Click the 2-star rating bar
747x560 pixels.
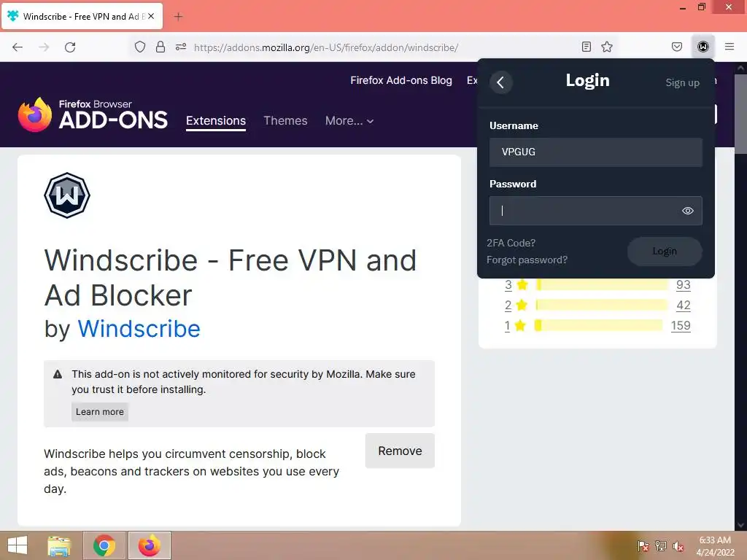tap(602, 305)
